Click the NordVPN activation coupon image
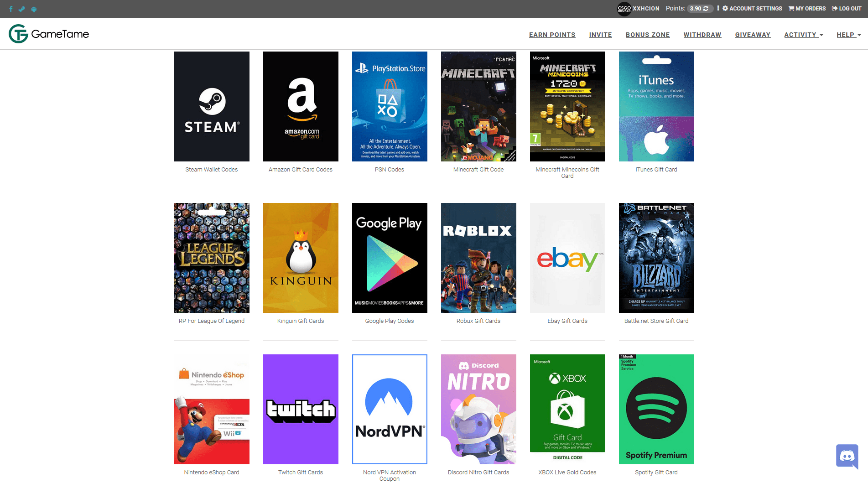This screenshot has width=868, height=488. point(390,409)
